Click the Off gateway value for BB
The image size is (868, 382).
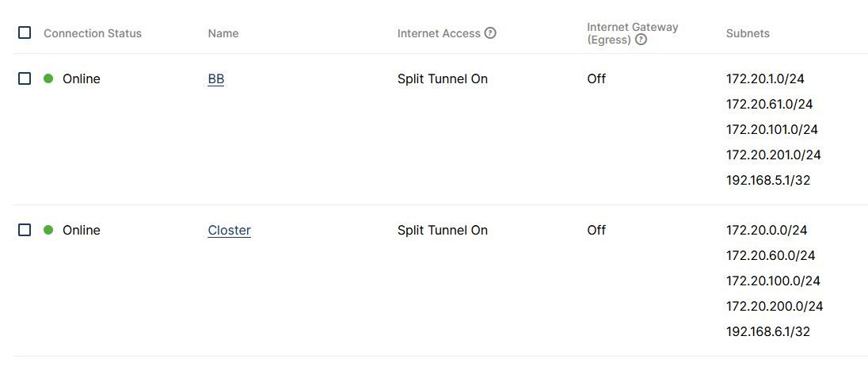[596, 78]
